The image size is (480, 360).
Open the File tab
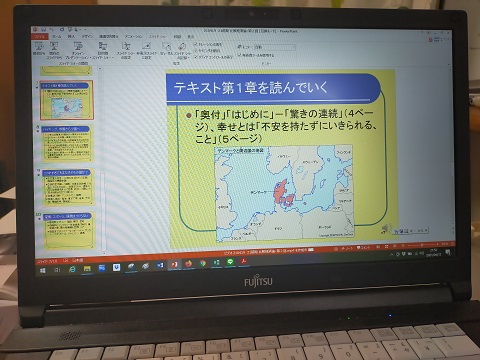pos(40,36)
